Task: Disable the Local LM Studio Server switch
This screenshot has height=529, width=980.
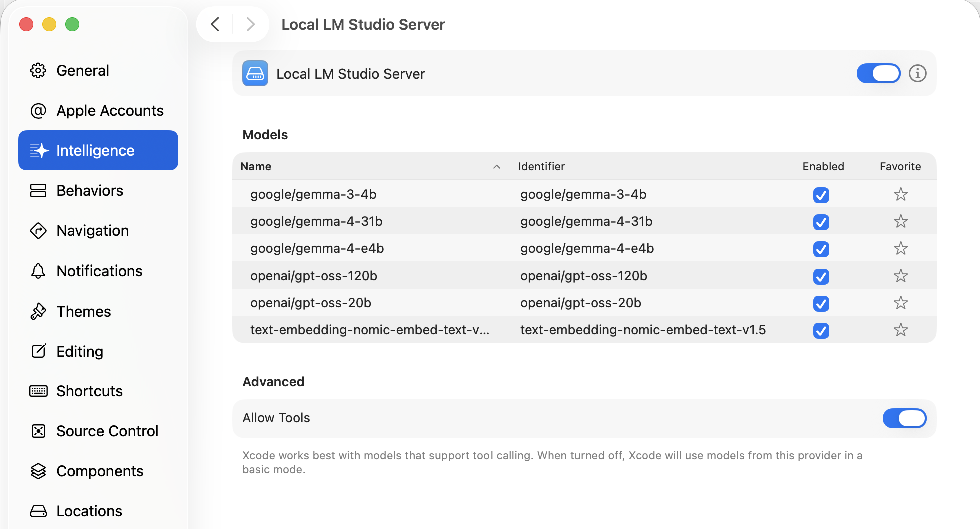Action: pos(878,73)
